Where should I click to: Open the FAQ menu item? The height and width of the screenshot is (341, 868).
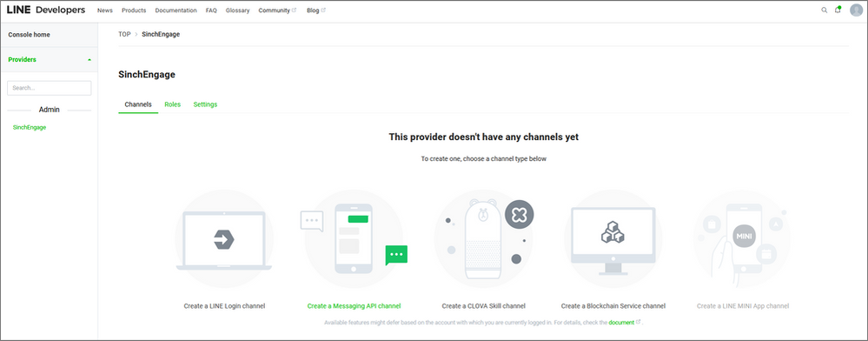tap(211, 10)
